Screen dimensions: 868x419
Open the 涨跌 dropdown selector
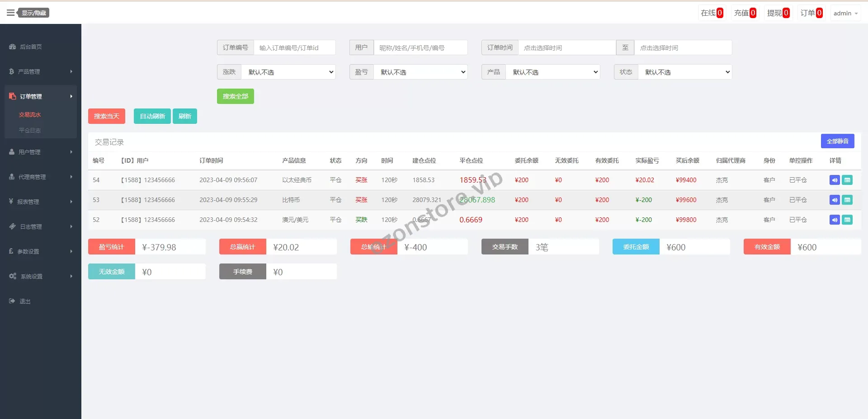tap(288, 72)
